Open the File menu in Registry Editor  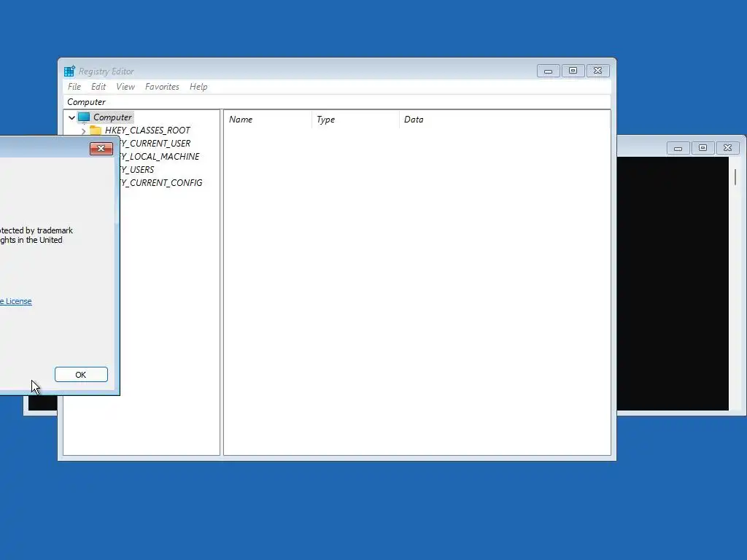click(74, 87)
